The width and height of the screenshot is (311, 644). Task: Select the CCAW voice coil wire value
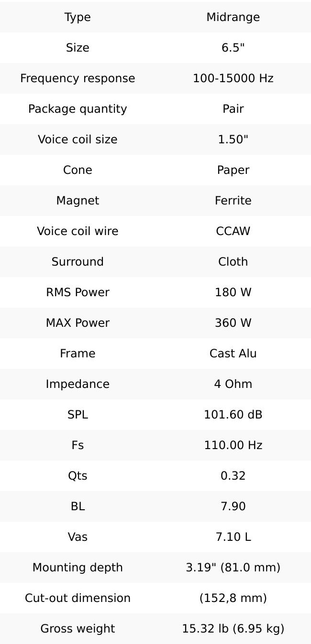click(233, 231)
